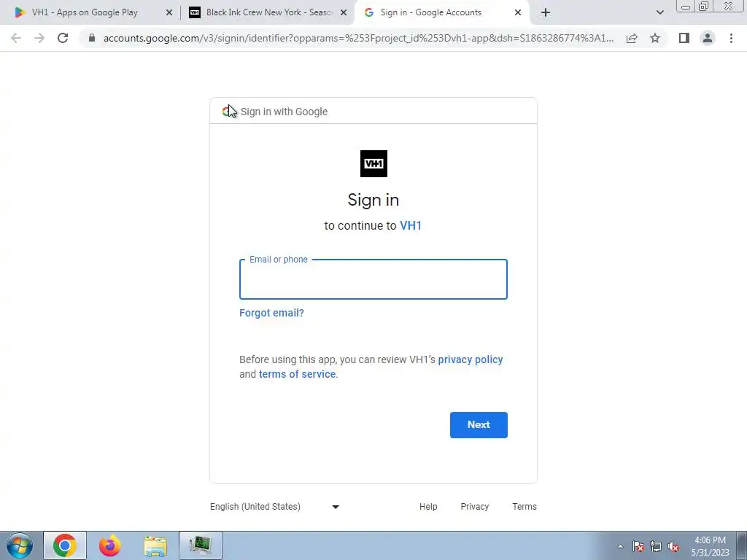747x560 pixels.
Task: Open VH1's terms of service link
Action: [298, 374]
